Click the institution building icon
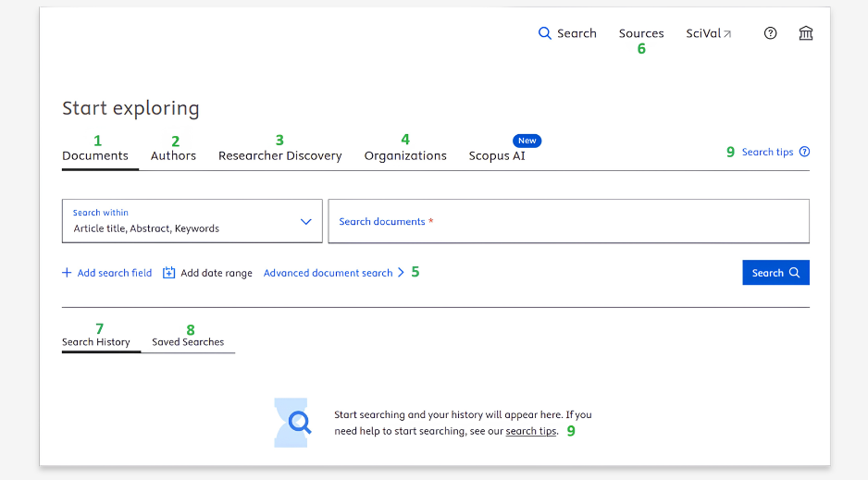 click(x=805, y=33)
